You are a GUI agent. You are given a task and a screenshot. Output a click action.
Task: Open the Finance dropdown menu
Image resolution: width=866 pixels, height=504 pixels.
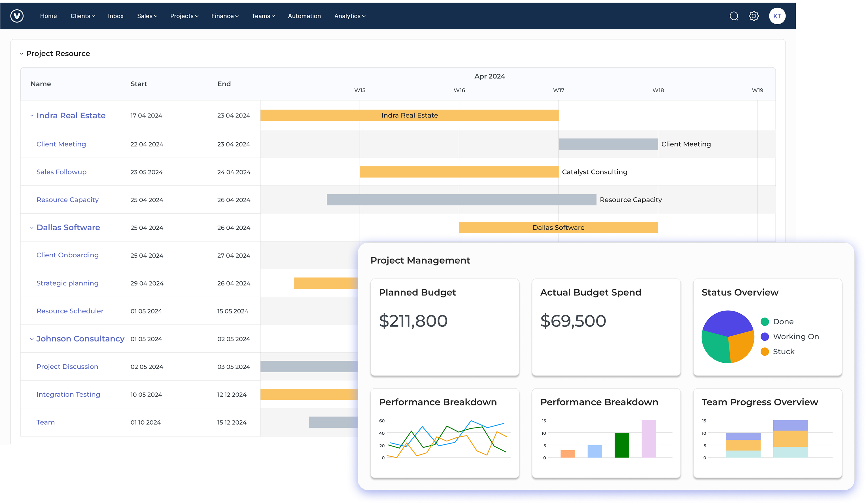(x=225, y=16)
